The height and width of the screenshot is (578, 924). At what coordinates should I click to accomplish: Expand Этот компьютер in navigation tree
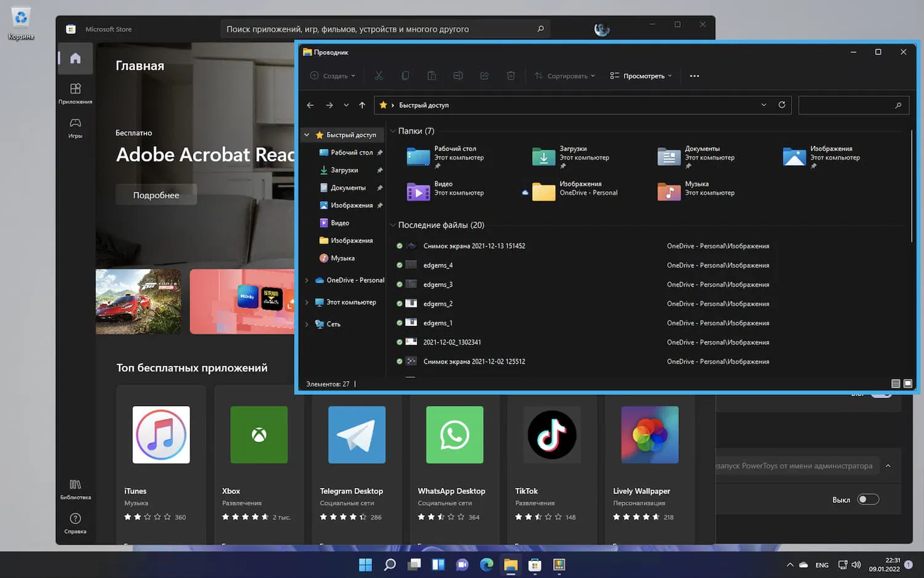pos(307,303)
